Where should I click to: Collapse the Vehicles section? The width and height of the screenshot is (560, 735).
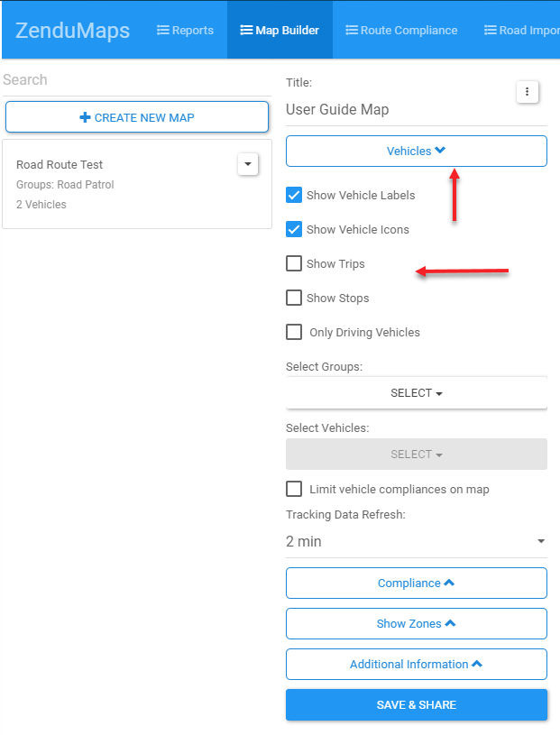click(x=417, y=151)
